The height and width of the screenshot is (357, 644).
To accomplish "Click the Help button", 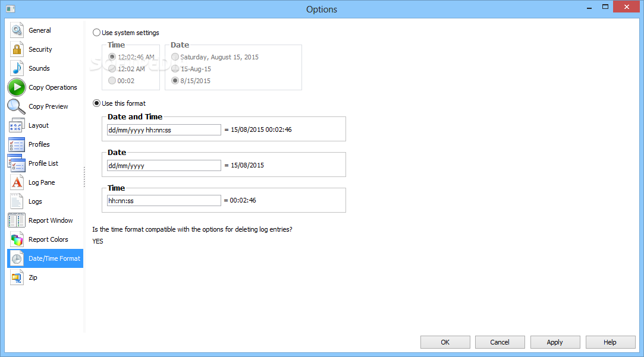I will 610,342.
